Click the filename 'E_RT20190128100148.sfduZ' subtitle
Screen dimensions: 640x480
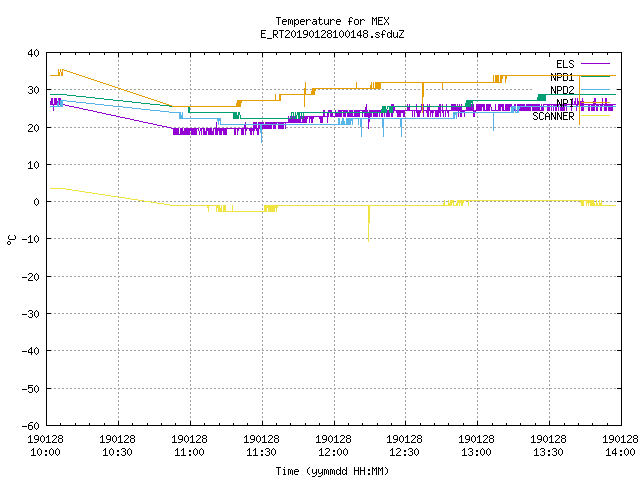pyautogui.click(x=332, y=34)
